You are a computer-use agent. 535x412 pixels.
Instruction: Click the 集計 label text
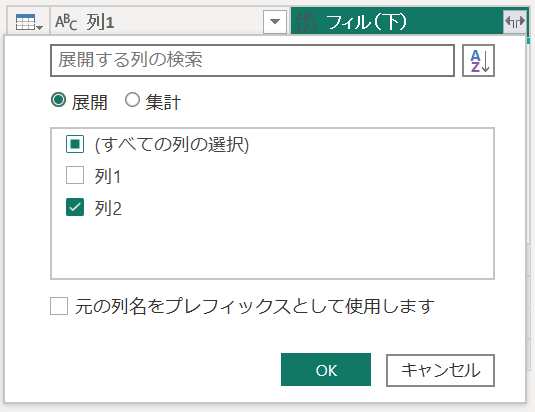tap(163, 102)
